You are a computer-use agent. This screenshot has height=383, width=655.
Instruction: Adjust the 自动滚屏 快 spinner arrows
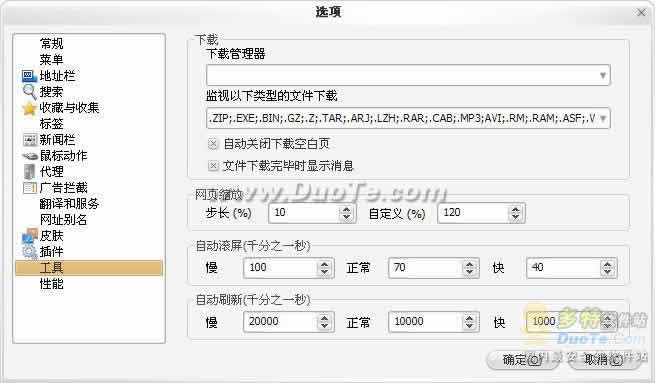coord(608,268)
